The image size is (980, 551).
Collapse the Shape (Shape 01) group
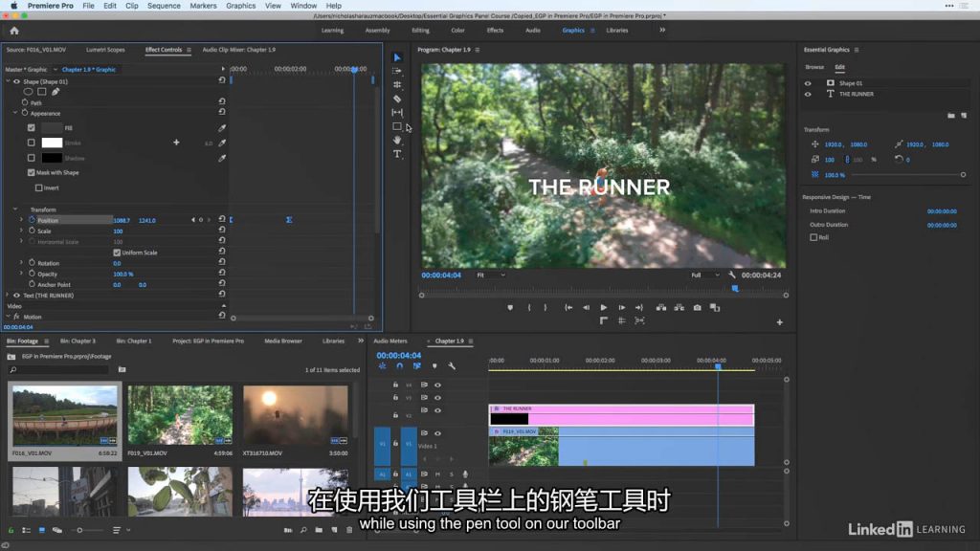(8, 81)
